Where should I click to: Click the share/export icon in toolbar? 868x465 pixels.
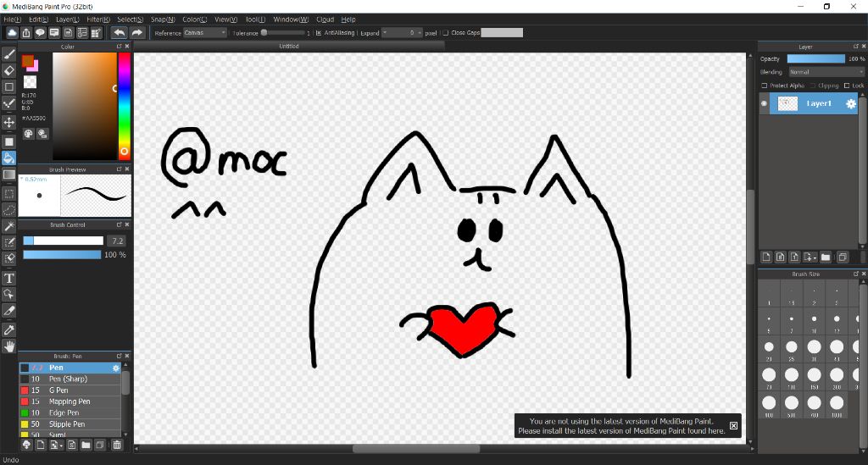(26, 33)
